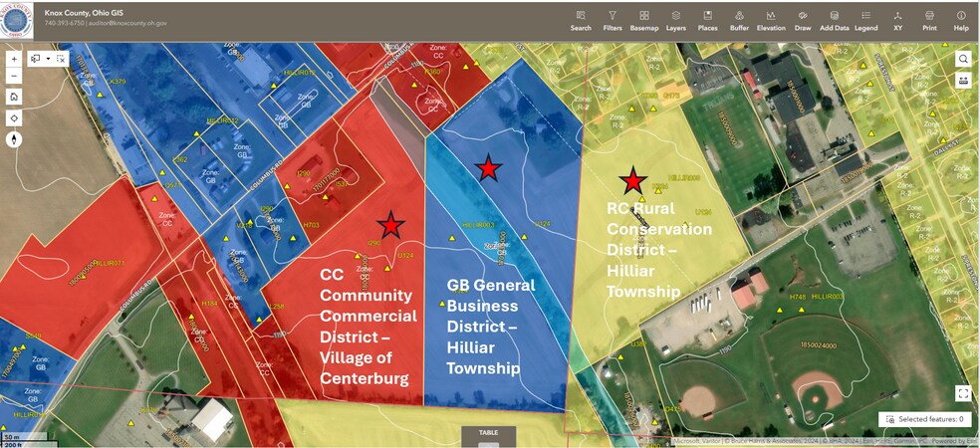Show the map Legend

(x=865, y=21)
